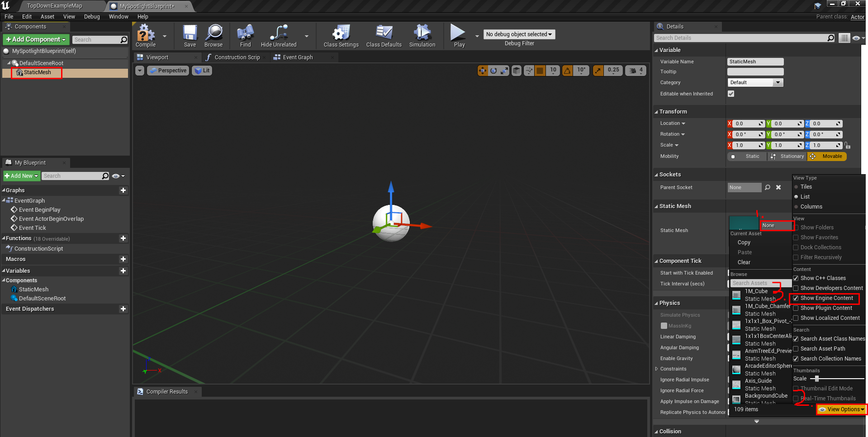This screenshot has height=437, width=868.
Task: Add a new variable with the Variables plus icon
Action: point(123,271)
